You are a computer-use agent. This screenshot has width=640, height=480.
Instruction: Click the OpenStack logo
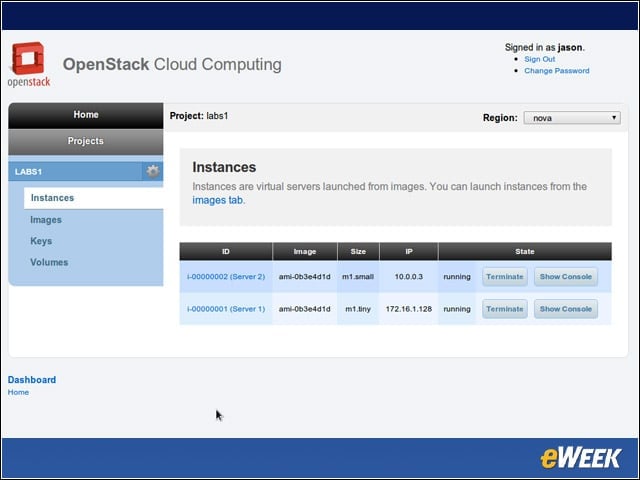point(29,64)
